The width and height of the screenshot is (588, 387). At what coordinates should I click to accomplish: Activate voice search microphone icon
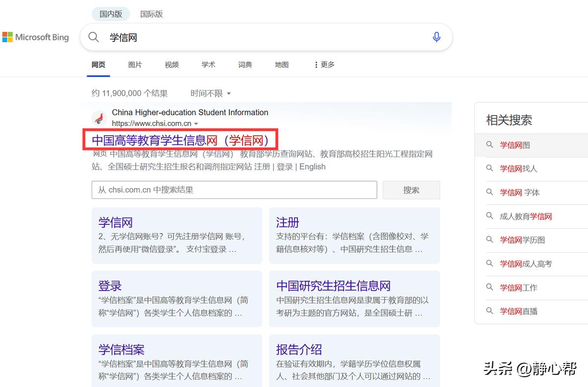coord(437,37)
